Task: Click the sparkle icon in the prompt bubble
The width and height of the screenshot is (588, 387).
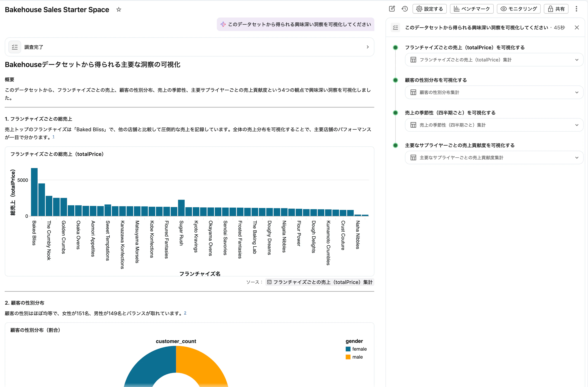Action: click(x=223, y=24)
